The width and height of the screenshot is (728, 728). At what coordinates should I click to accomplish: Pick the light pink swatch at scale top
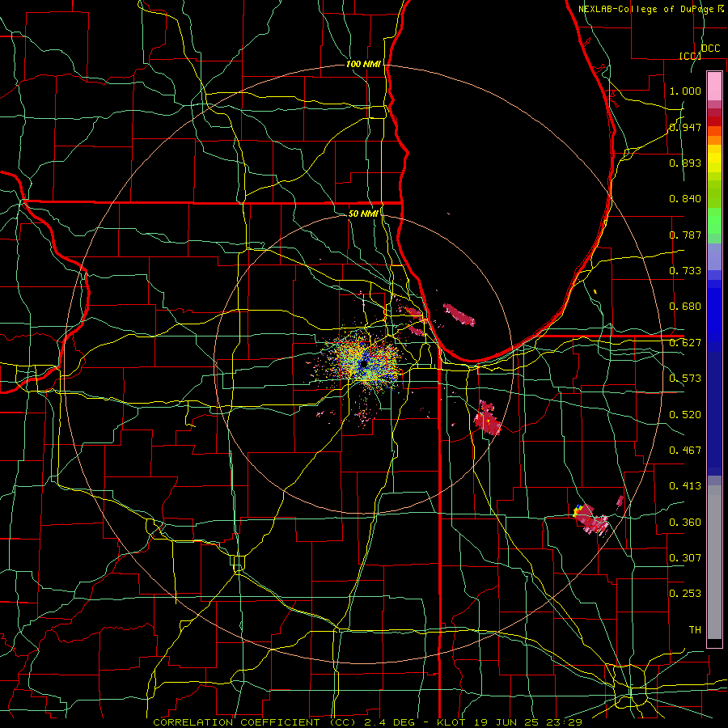[714, 86]
